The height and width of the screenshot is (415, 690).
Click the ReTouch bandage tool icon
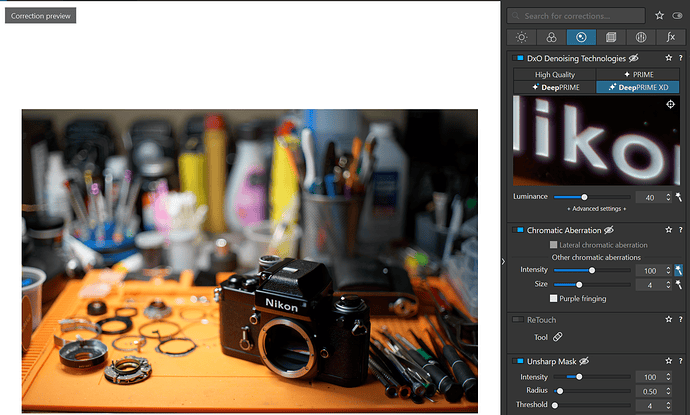[x=558, y=337]
